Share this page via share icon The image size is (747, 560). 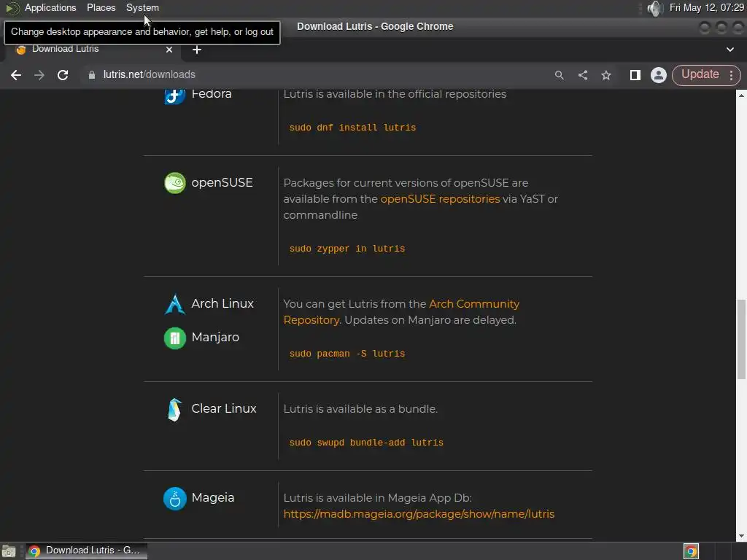[x=583, y=75]
